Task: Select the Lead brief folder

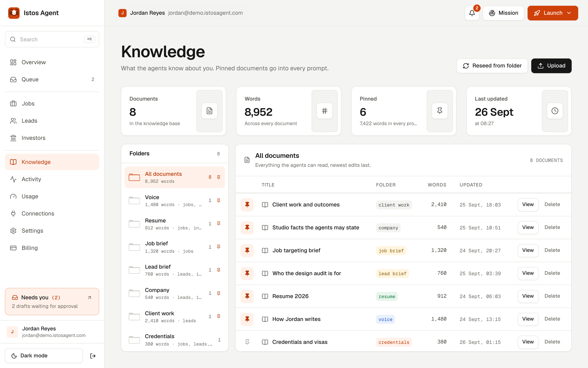Action: [x=175, y=270]
